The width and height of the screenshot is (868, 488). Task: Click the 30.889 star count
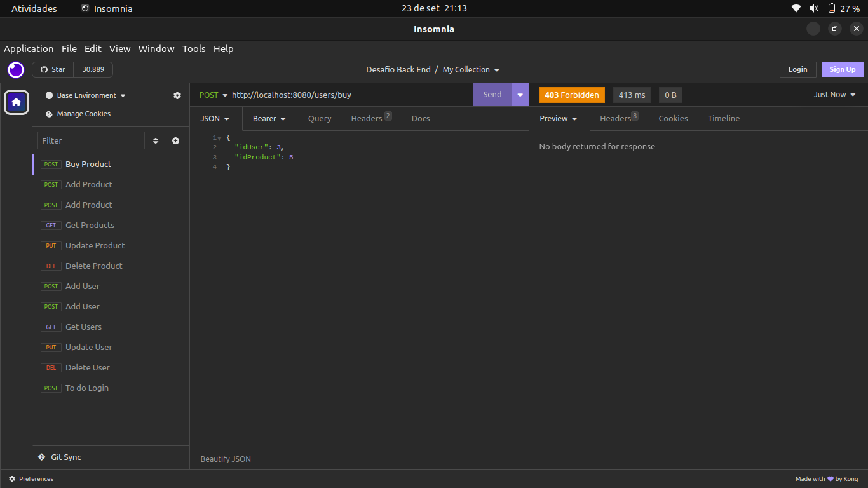click(x=93, y=69)
